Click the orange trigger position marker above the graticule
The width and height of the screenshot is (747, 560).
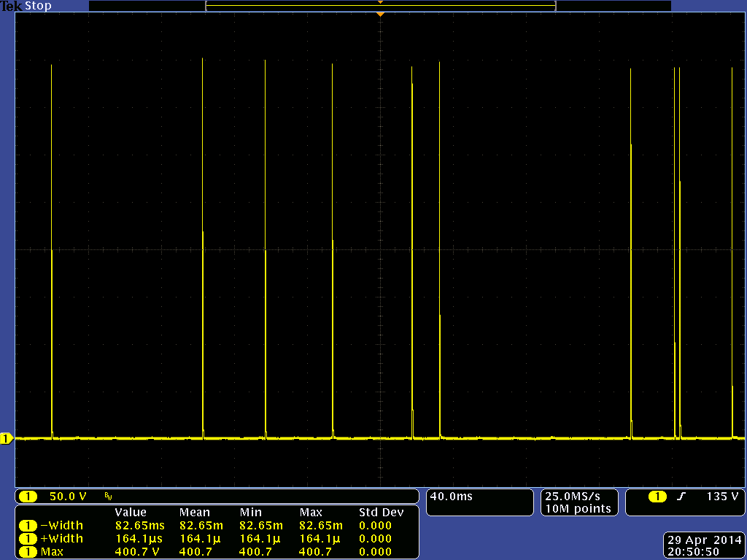380,15
